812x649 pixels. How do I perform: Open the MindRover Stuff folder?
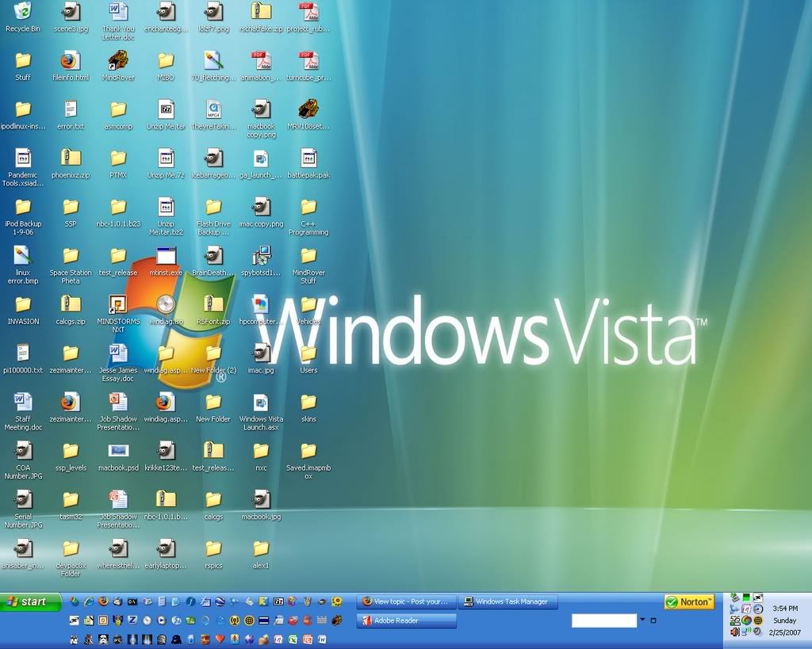(x=308, y=265)
